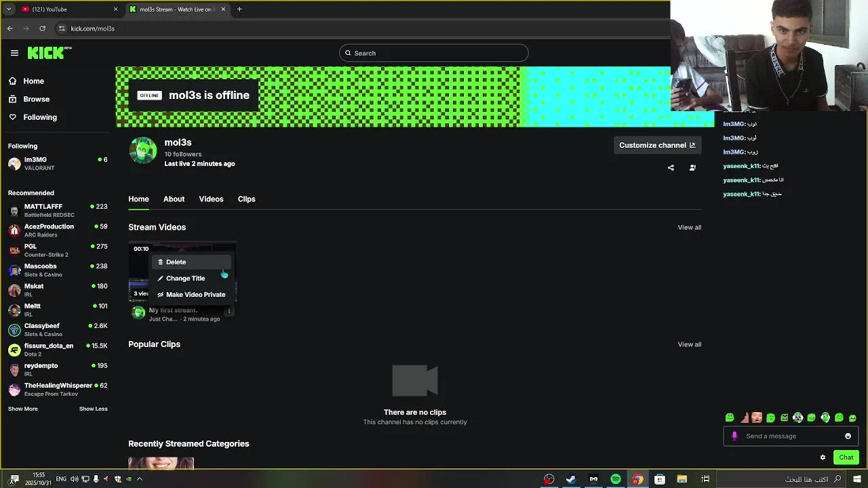Close the YouTube browser tab
This screenshot has height=488, width=868.
[x=115, y=9]
